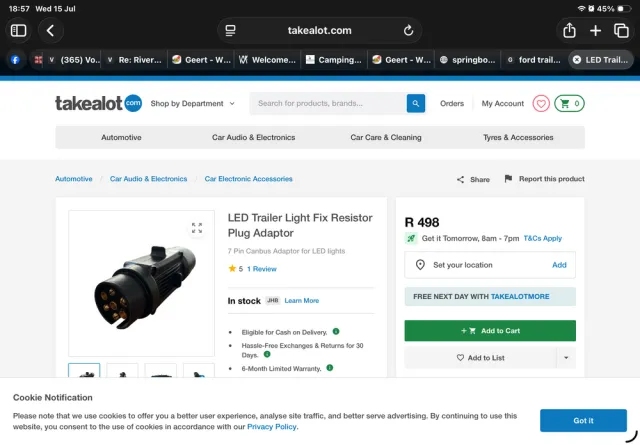Open the TAKEALOTMORE link
Viewport: 640px width, 445px height.
[x=520, y=297]
